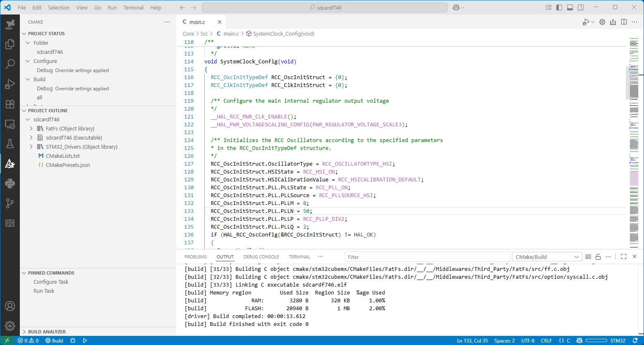Click the Filter input in Output panel
Image resolution: width=644 pixels, height=345 pixels.
pyautogui.click(x=428, y=257)
